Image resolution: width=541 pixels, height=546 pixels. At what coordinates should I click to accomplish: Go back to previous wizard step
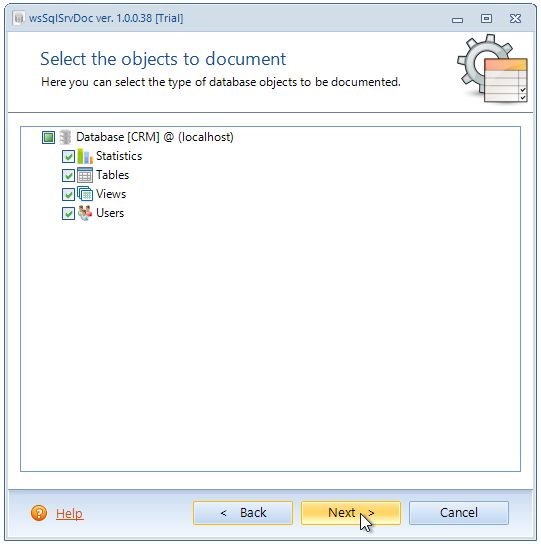click(243, 513)
